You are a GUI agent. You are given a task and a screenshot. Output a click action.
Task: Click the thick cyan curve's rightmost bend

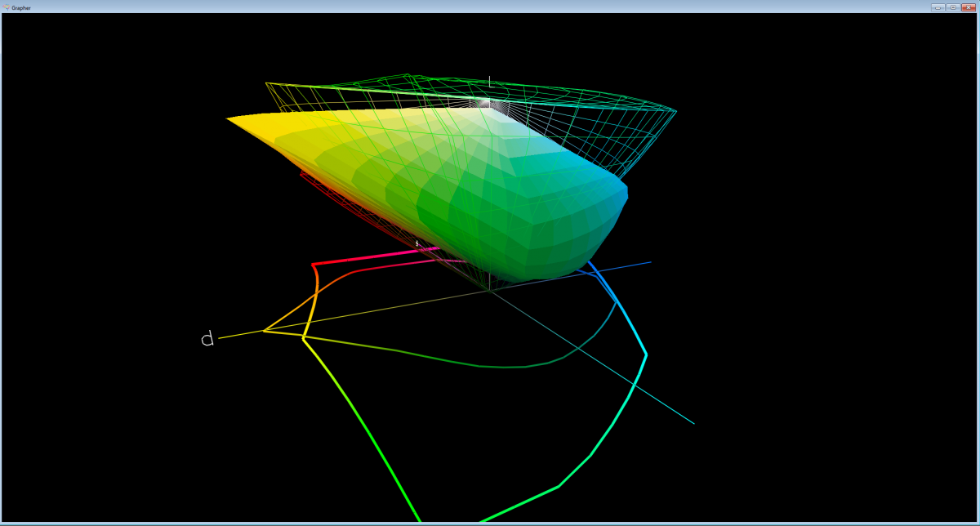[x=646, y=354]
